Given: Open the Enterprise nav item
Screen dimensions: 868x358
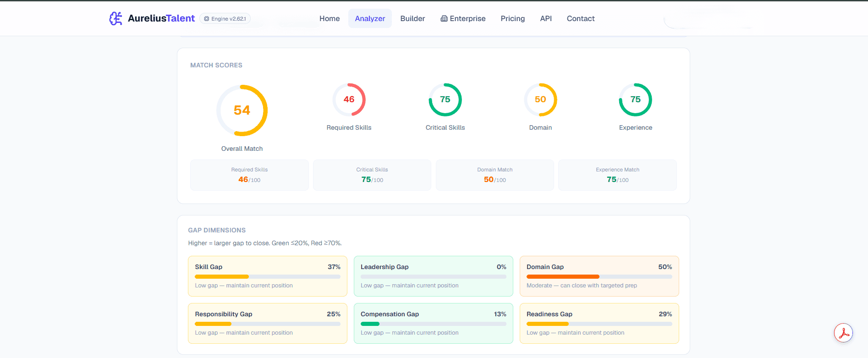Looking at the screenshot, I should (463, 18).
